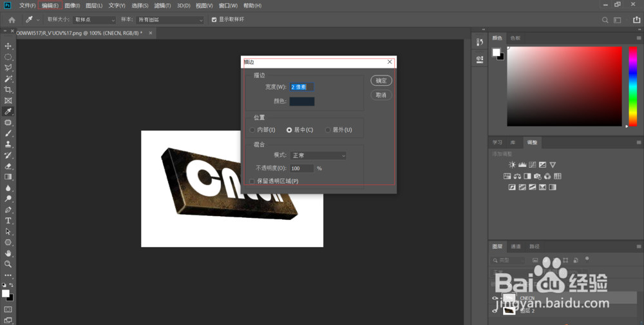The height and width of the screenshot is (325, 644).
Task: Select the Eraser tool
Action: coord(8,166)
